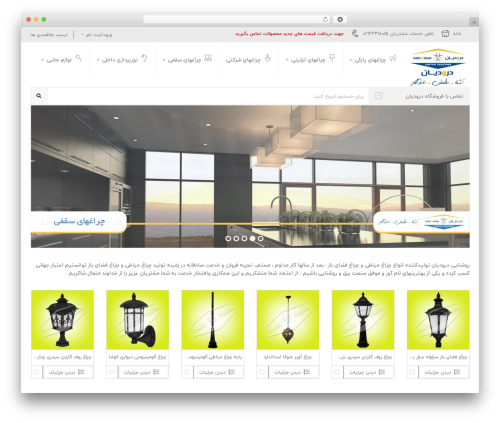Go to خانه home link
The image size is (500, 423).
[x=457, y=34]
